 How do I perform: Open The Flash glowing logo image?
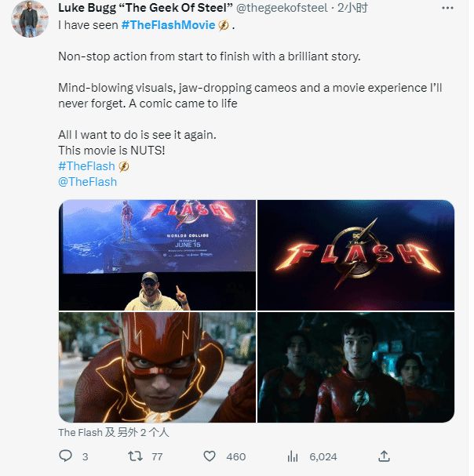356,254
